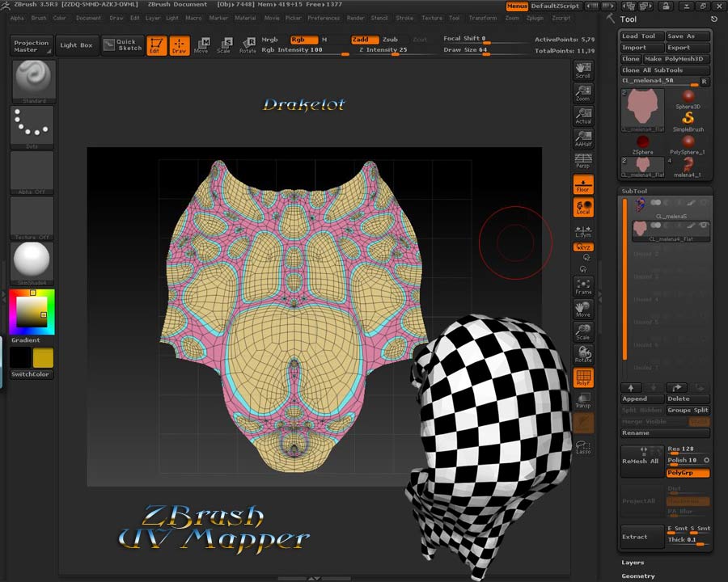Screen dimensions: 728x582
Task: Open the SkinShade4 material selector
Action: pyautogui.click(x=32, y=264)
